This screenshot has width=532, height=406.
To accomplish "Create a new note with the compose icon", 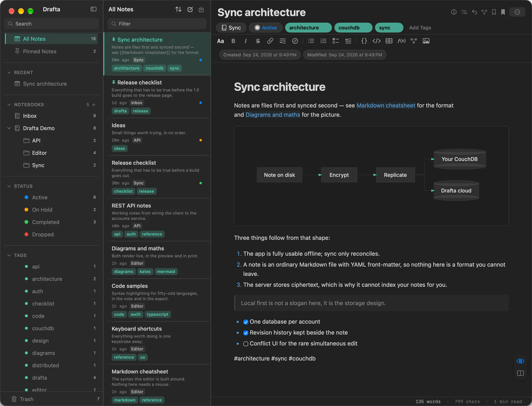I will click(190, 10).
